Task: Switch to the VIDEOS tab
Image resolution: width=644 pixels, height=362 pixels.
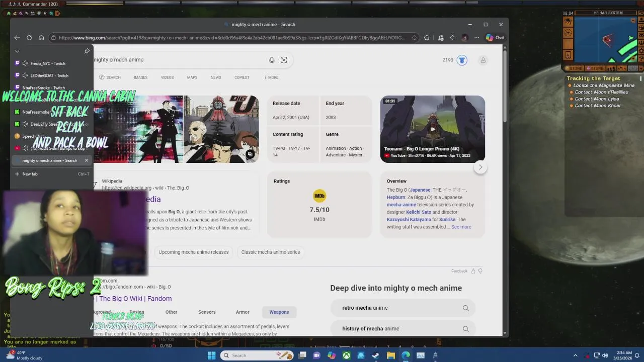Action: 167,77
